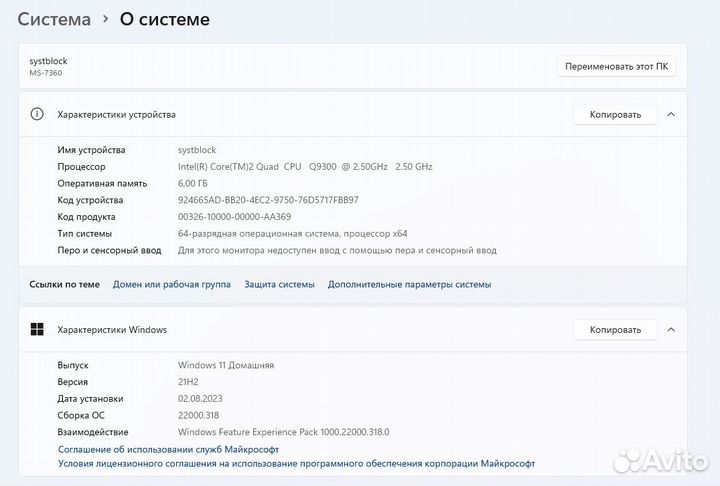
Task: Click Переименовать этот ПК button
Action: click(x=616, y=67)
